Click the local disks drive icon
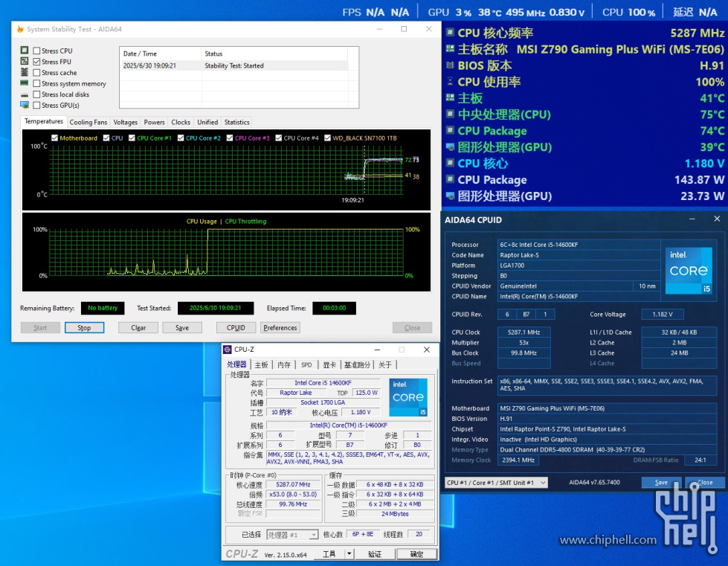Screen dimensions: 728x566 pyautogui.click(x=25, y=94)
